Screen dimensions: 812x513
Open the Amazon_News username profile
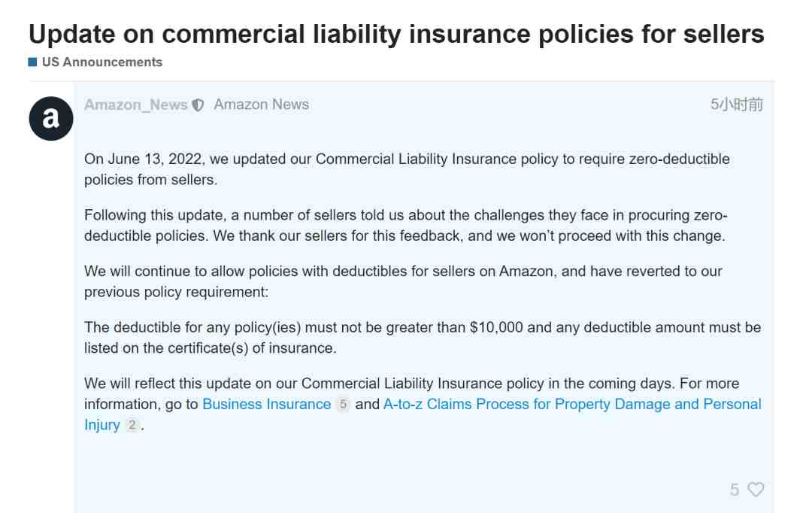135,105
